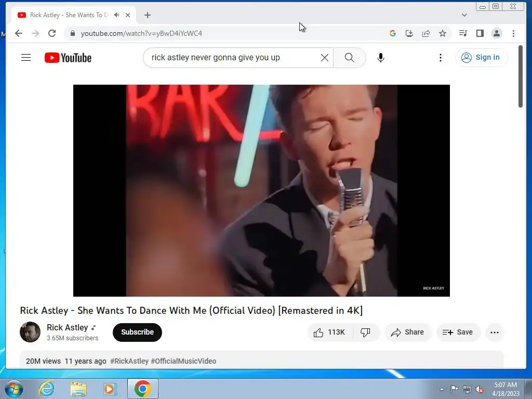Go back to the previous page
The image size is (532, 399).
(19, 33)
